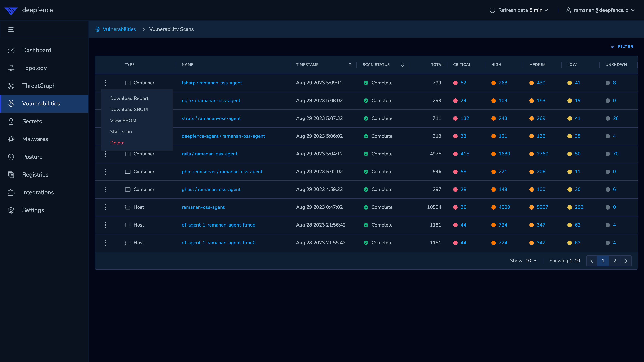Open actions menu for ramanan-oss-agent host row
This screenshot has height=362, width=644.
(x=105, y=207)
